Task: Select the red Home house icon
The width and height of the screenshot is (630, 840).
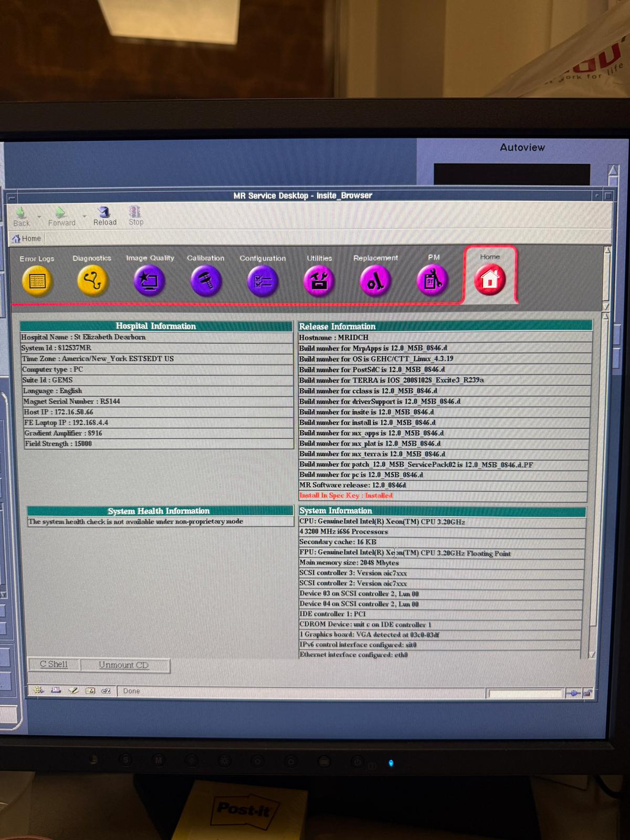Action: 489,280
